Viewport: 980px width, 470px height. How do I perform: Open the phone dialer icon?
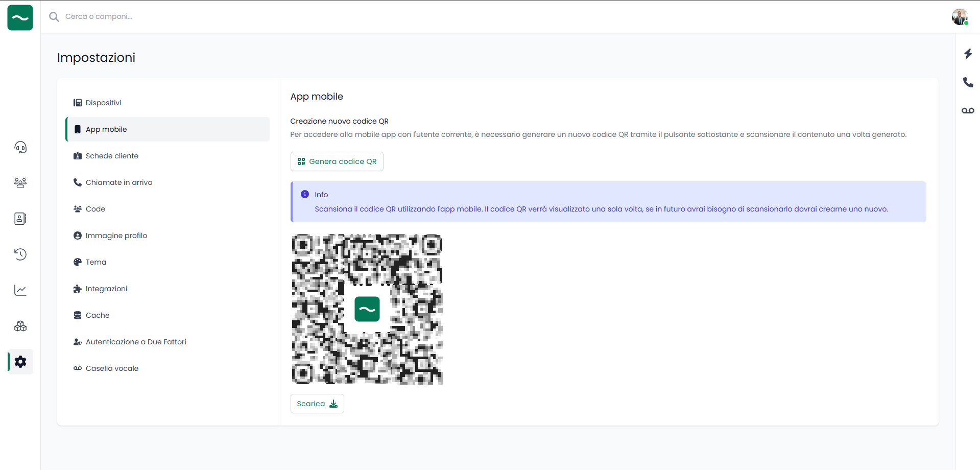coord(968,82)
